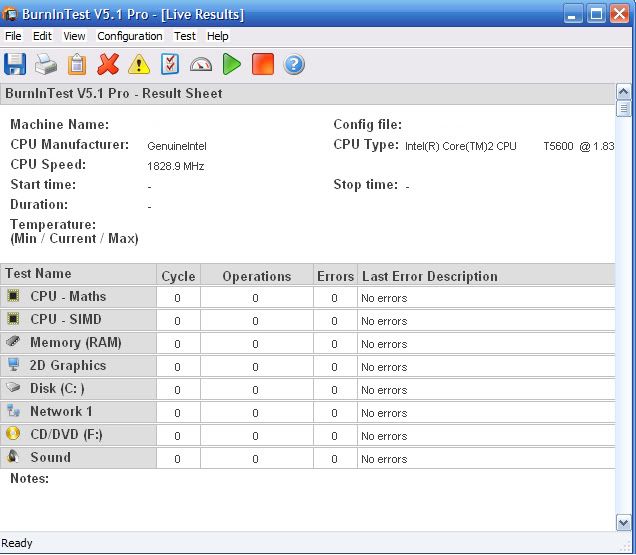Click the CD/DVD (F:) disc icon
This screenshot has width=636, height=555.
point(13,433)
